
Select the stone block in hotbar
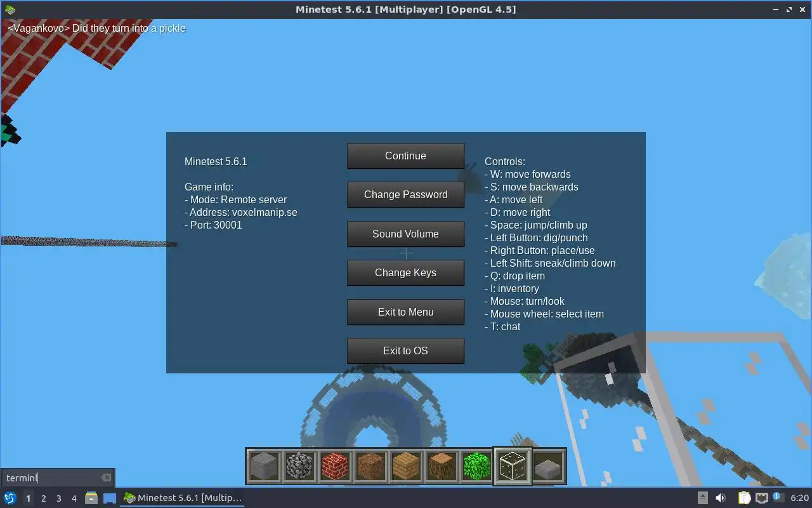tap(264, 466)
